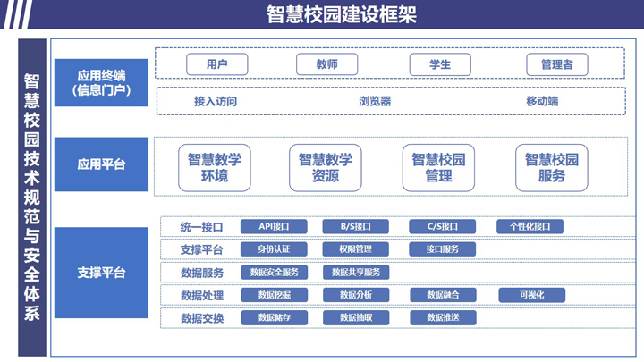Select the 数据共享服务 button
This screenshot has height=362, width=644.
click(x=356, y=273)
